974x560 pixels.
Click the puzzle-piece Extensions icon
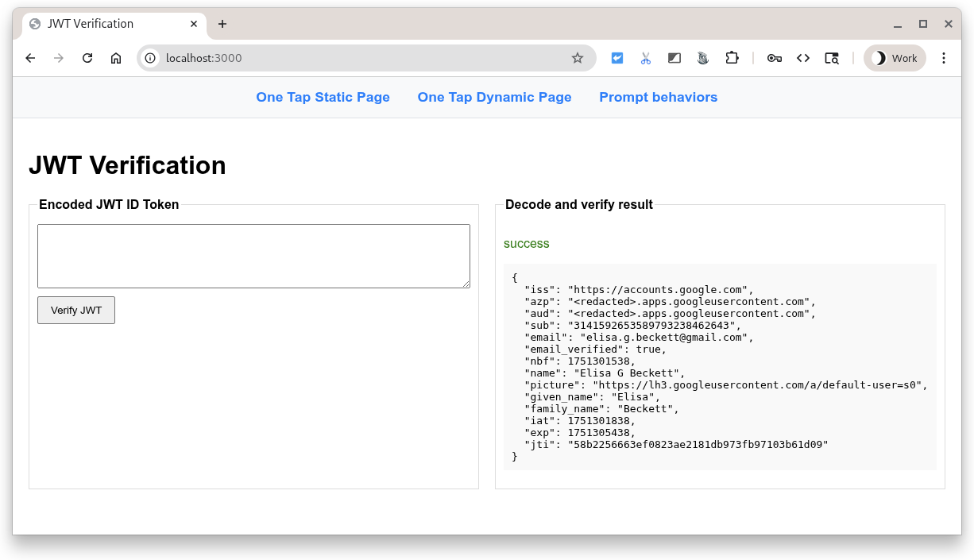[732, 58]
